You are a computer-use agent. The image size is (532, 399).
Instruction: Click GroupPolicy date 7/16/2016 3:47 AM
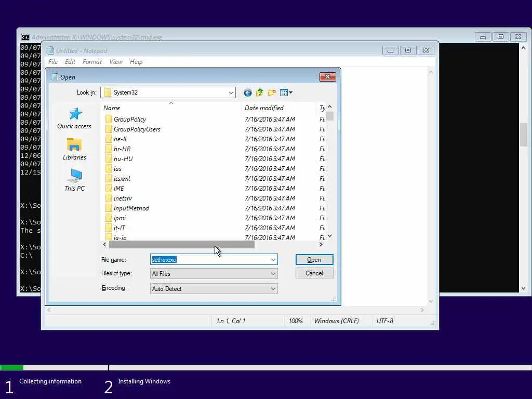click(270, 119)
